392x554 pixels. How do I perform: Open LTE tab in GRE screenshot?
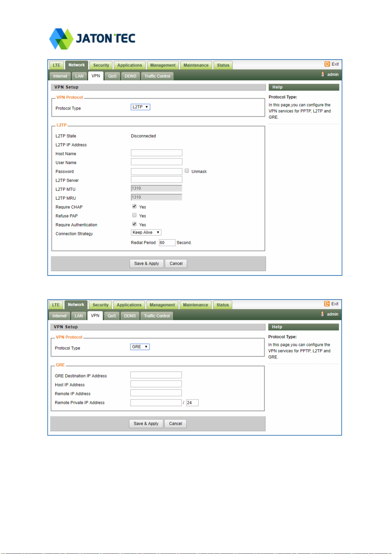[56, 305]
